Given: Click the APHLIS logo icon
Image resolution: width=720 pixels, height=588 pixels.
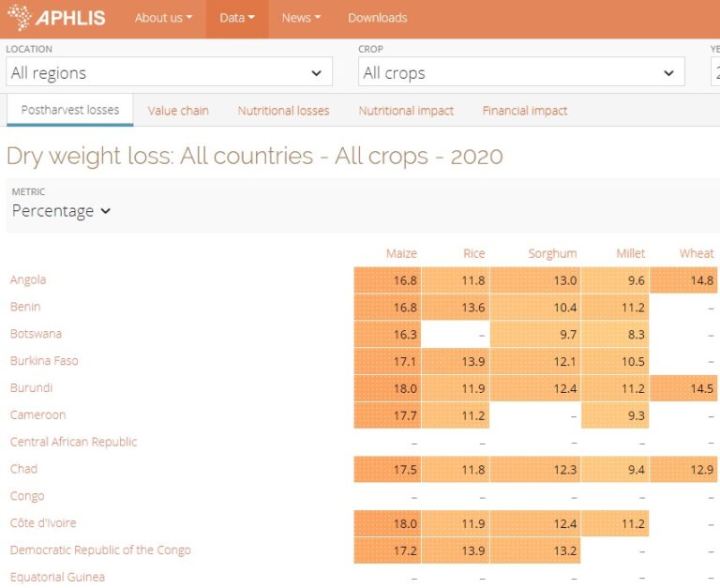Looking at the screenshot, I should click(x=19, y=18).
